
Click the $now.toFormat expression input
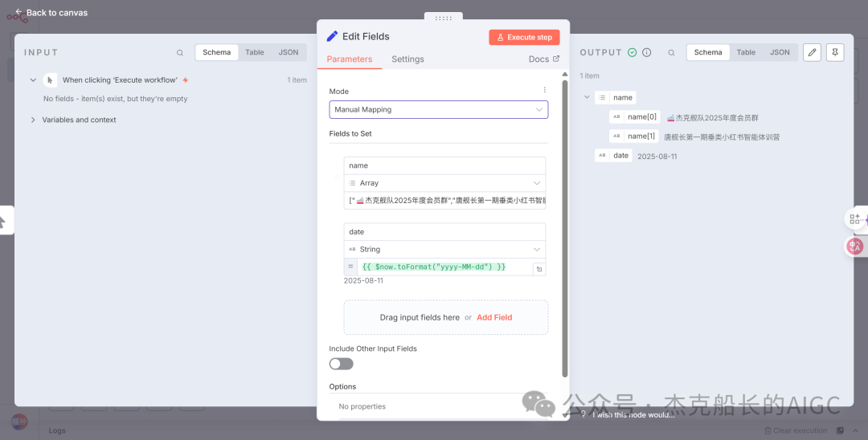(444, 267)
